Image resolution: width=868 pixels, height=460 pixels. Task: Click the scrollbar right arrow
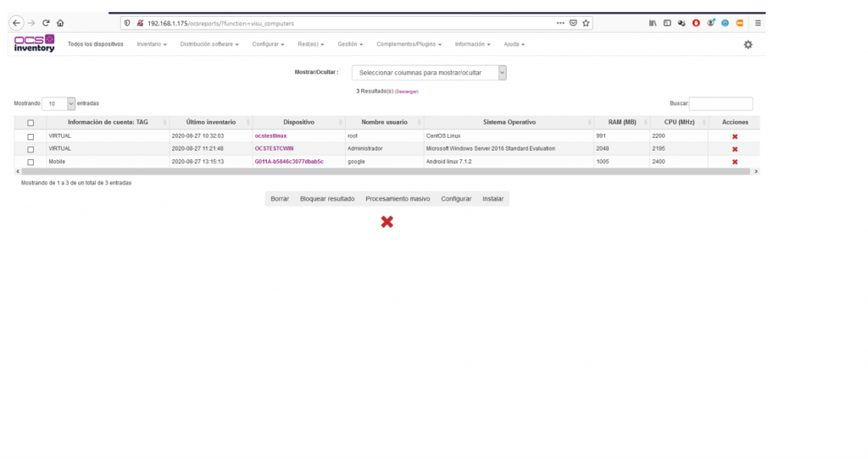click(x=755, y=172)
